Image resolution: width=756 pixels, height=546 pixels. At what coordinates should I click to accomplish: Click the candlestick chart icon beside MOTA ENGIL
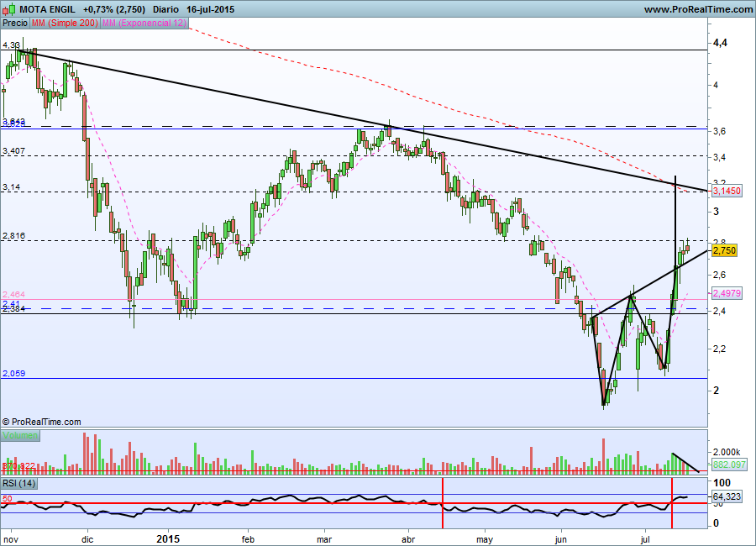[9, 9]
